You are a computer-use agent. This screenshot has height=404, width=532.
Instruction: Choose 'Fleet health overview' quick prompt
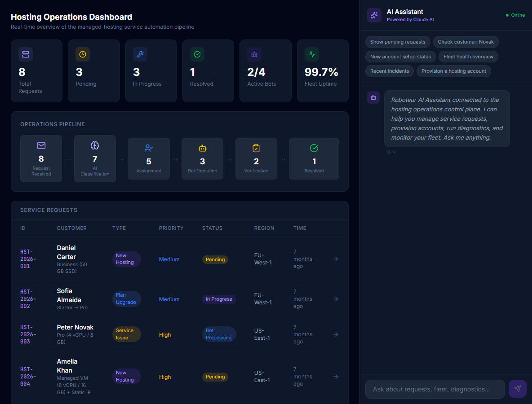pos(468,57)
